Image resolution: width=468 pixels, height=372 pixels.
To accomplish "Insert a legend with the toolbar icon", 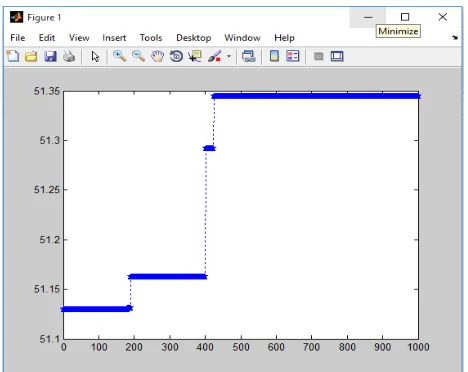I will pyautogui.click(x=293, y=56).
